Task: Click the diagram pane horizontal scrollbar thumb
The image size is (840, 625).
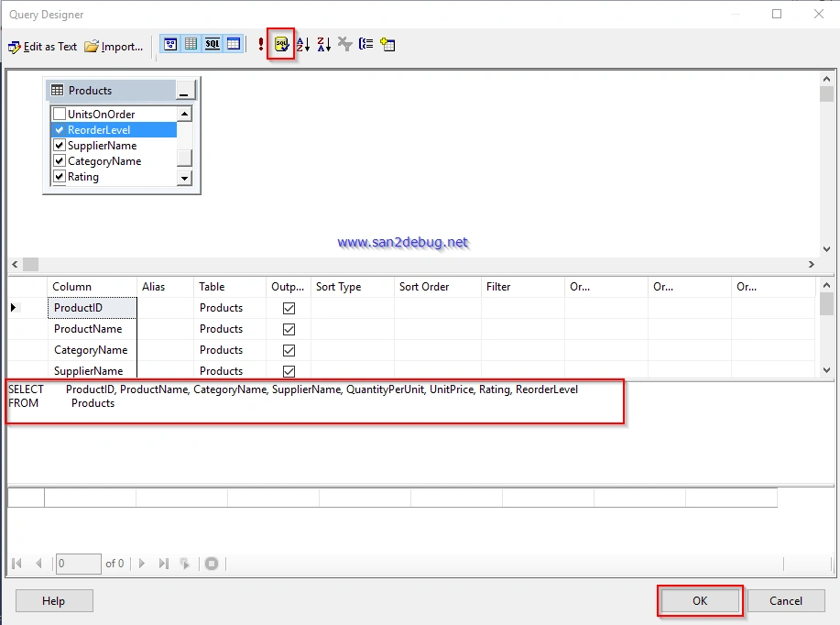Action: point(30,264)
